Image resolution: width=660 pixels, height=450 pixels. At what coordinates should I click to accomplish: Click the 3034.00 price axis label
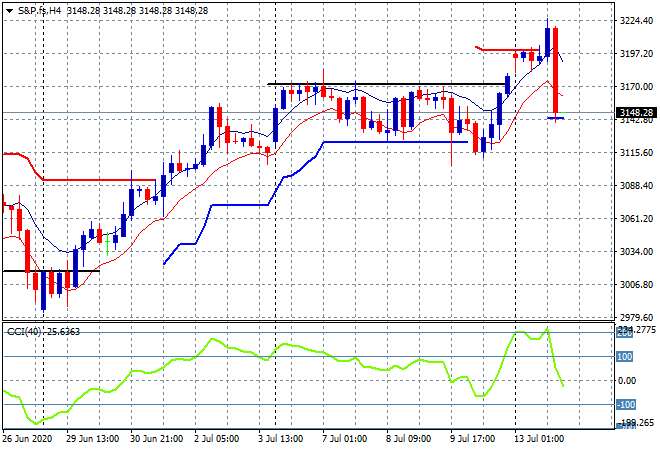pyautogui.click(x=636, y=251)
